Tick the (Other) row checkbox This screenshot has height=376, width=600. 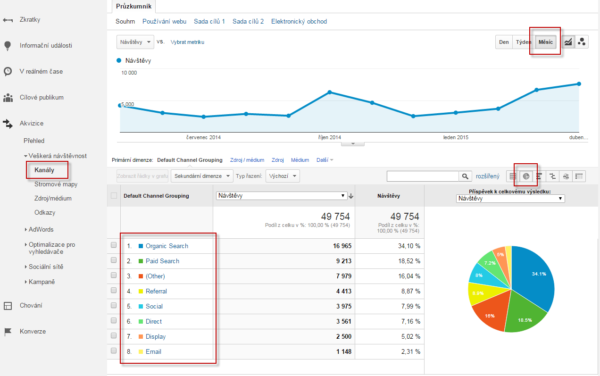[114, 275]
